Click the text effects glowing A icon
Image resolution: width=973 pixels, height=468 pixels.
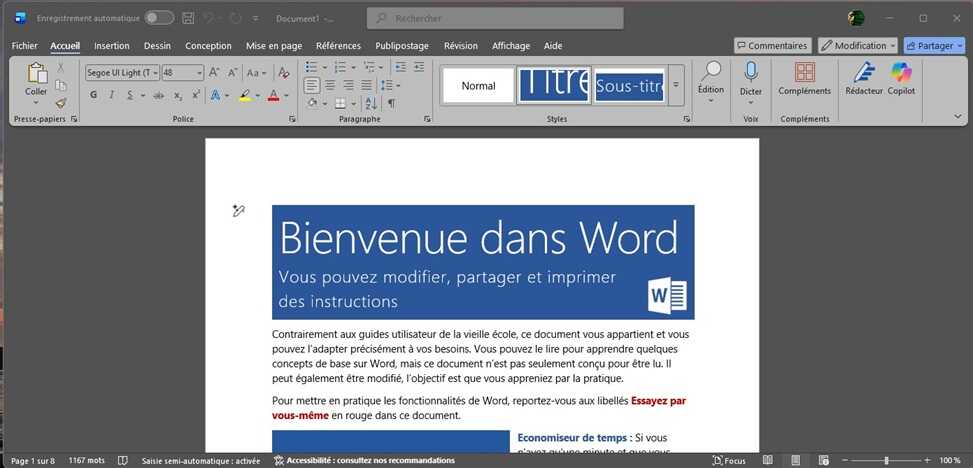215,95
